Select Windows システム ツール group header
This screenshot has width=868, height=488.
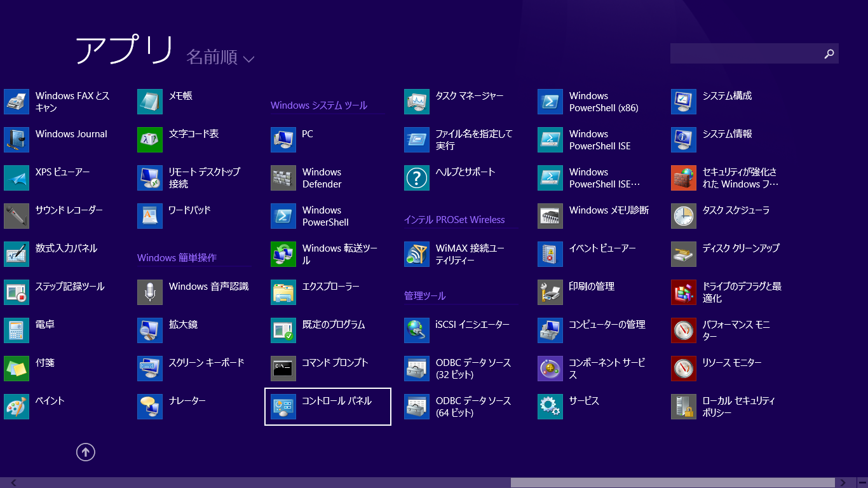319,105
